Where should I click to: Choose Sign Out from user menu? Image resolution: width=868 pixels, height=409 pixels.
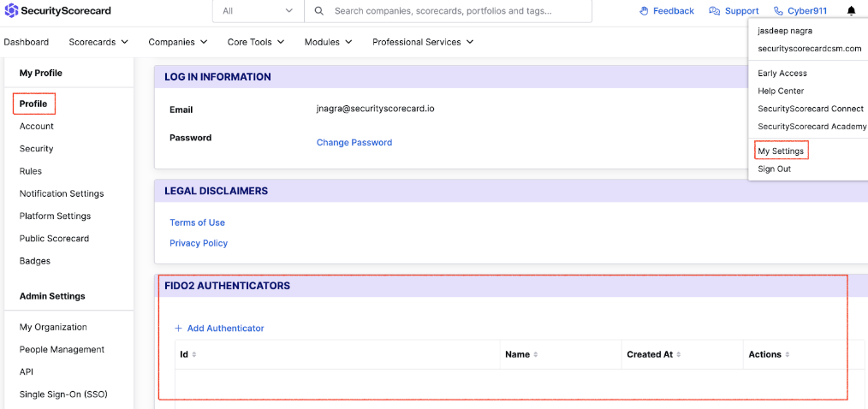[774, 169]
